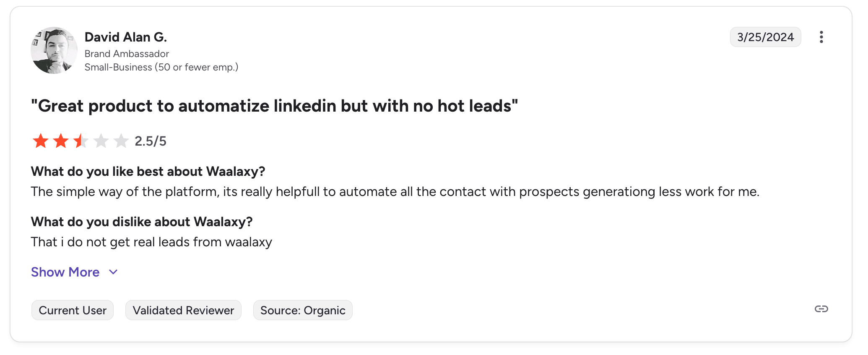868x355 pixels.
Task: Click the Brand Ambassador job title
Action: pyautogui.click(x=127, y=54)
